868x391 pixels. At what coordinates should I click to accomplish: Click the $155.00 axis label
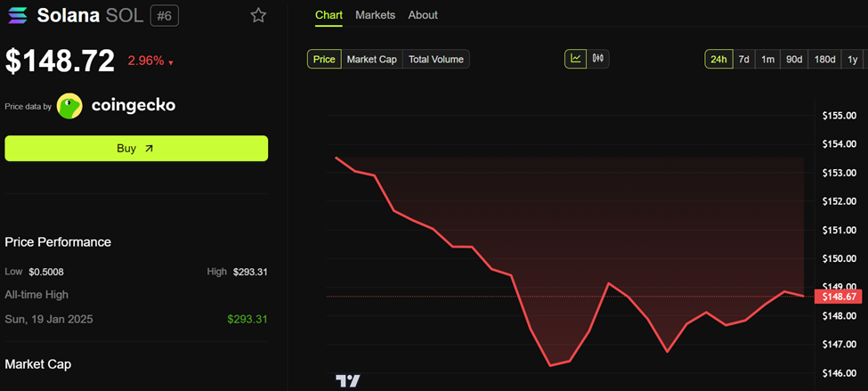click(x=840, y=116)
